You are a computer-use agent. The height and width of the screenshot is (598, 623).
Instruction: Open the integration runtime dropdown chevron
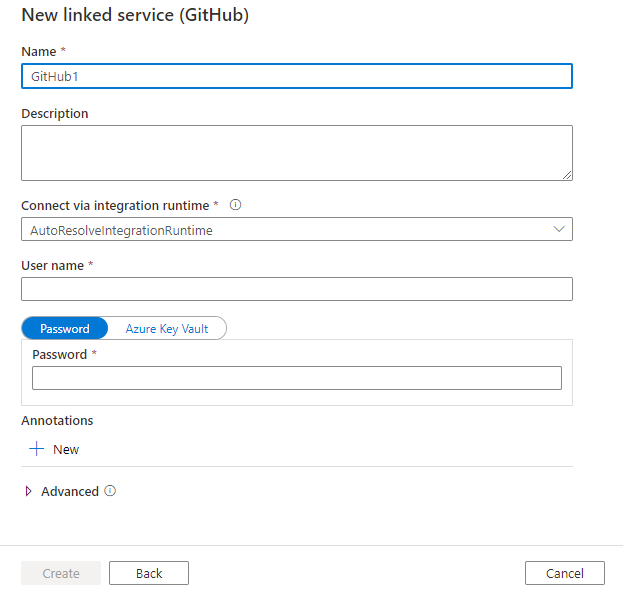558,229
